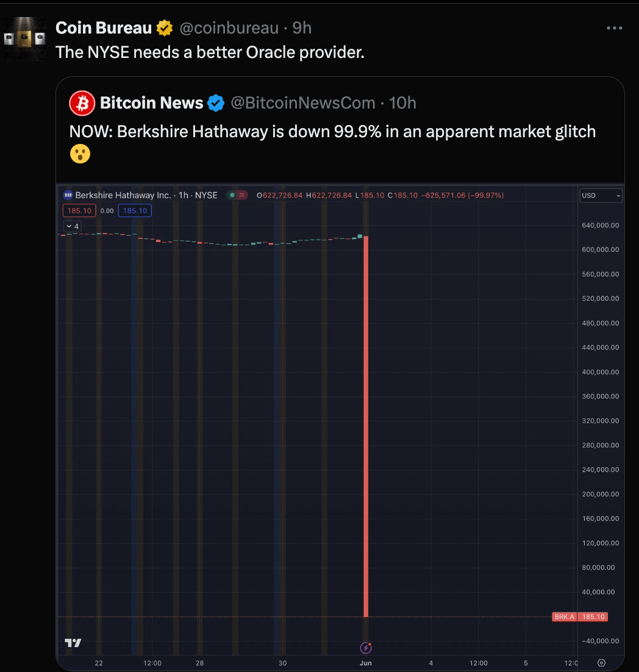Image resolution: width=639 pixels, height=672 pixels.
Task: Click the blue 185.10 buy price box
Action: (x=135, y=210)
